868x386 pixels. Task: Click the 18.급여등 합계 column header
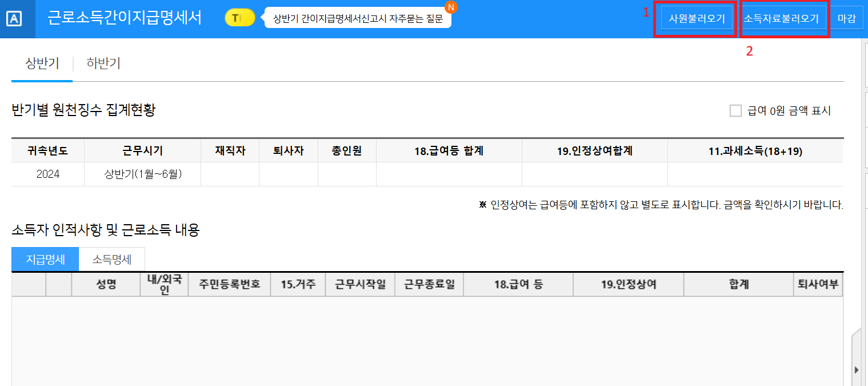[x=449, y=151]
